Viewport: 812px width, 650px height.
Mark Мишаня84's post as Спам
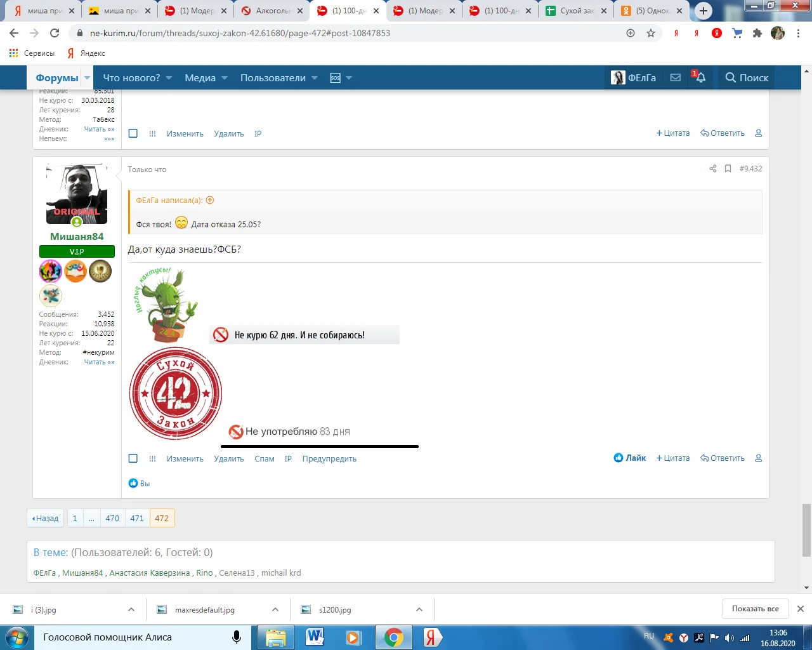pos(265,458)
